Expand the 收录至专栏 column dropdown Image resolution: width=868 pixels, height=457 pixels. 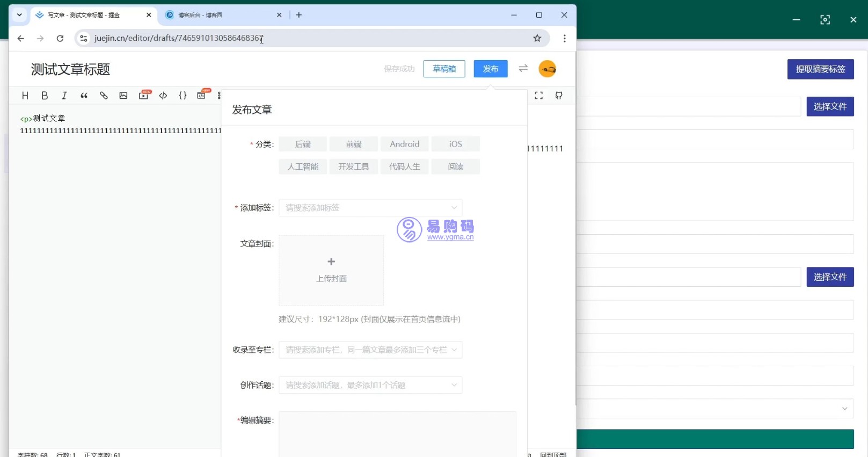[370, 350]
